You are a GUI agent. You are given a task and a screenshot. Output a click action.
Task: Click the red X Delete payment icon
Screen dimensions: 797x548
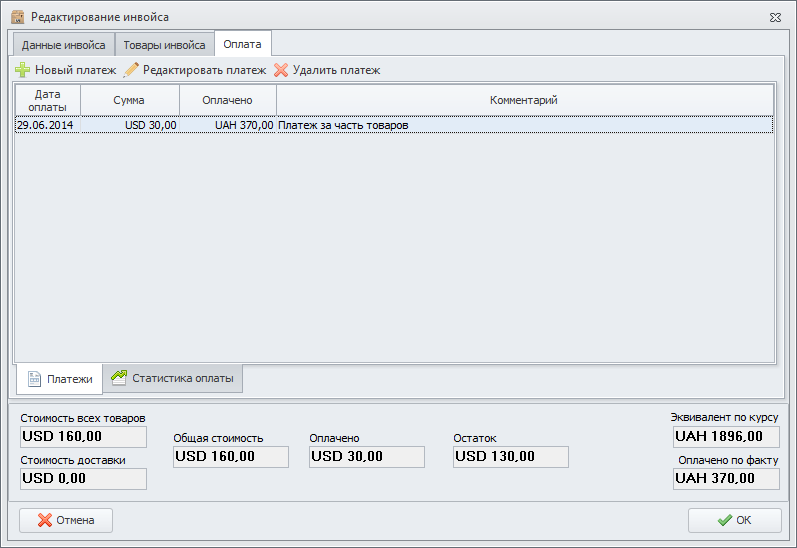point(281,70)
